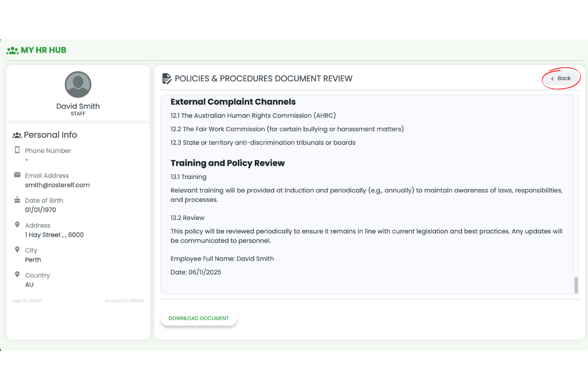Select the Employee Full Name line in the document
The height and width of the screenshot is (392, 588).
(222, 258)
